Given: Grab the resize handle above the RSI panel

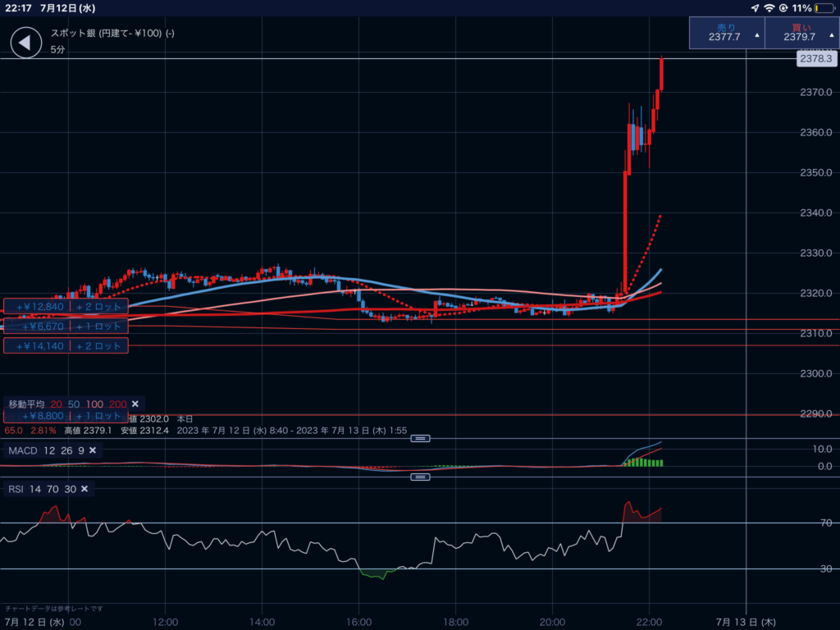Looking at the screenshot, I should (x=420, y=477).
